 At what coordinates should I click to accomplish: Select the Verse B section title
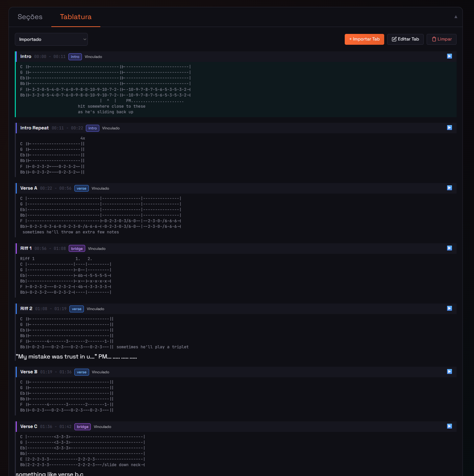[x=29, y=372]
